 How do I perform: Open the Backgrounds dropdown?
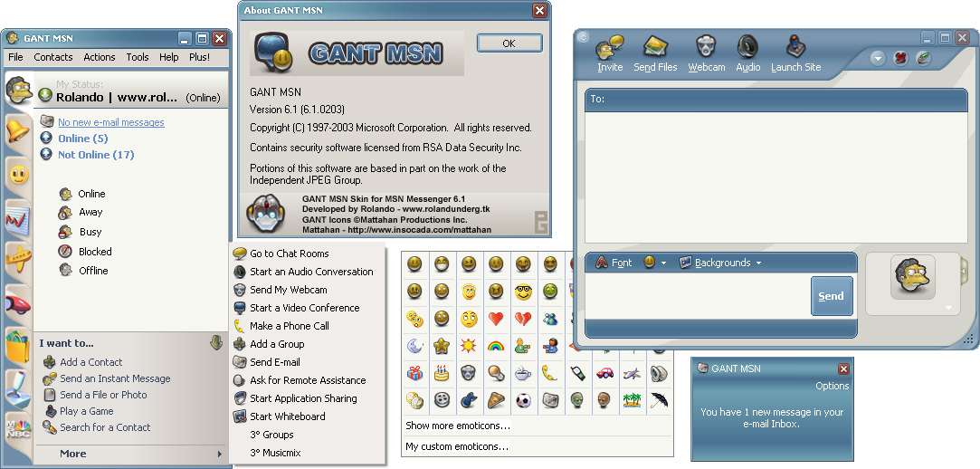pyautogui.click(x=720, y=263)
